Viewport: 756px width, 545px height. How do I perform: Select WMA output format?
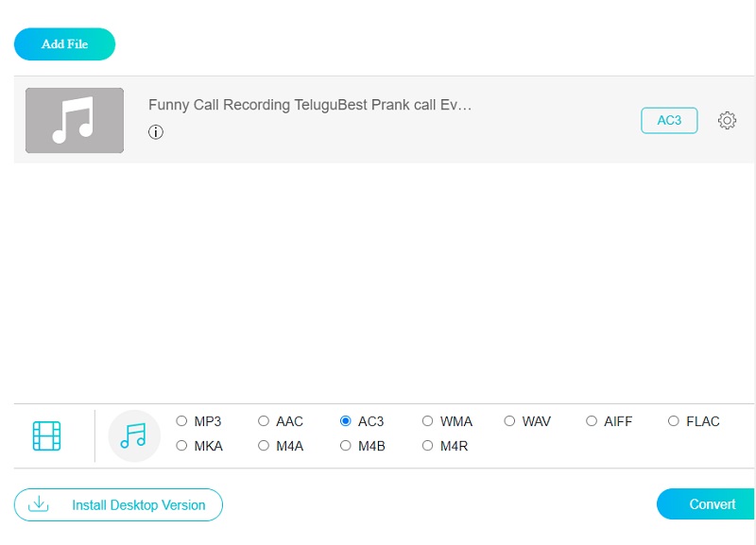click(x=428, y=421)
